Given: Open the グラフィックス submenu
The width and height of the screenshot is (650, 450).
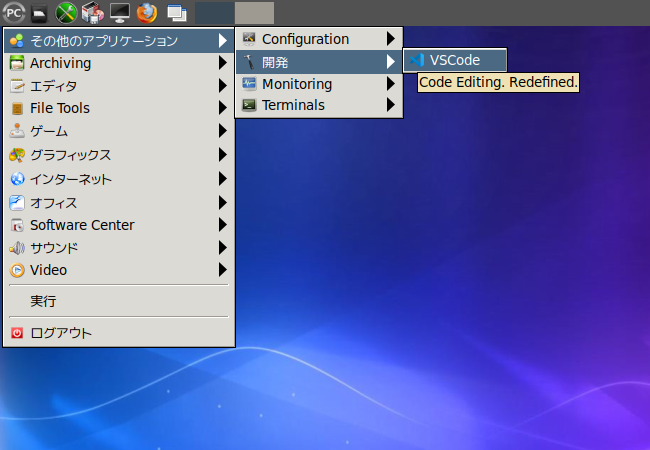Looking at the screenshot, I should pyautogui.click(x=119, y=155).
